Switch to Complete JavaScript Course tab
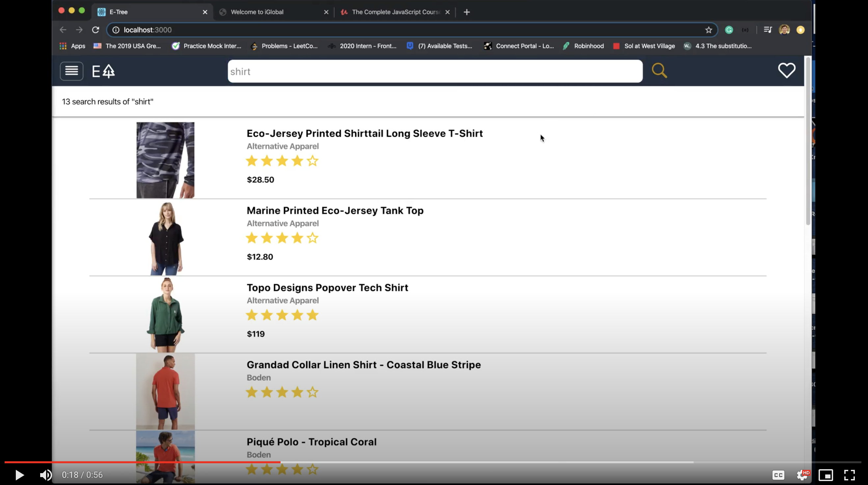This screenshot has height=485, width=868. (x=395, y=12)
